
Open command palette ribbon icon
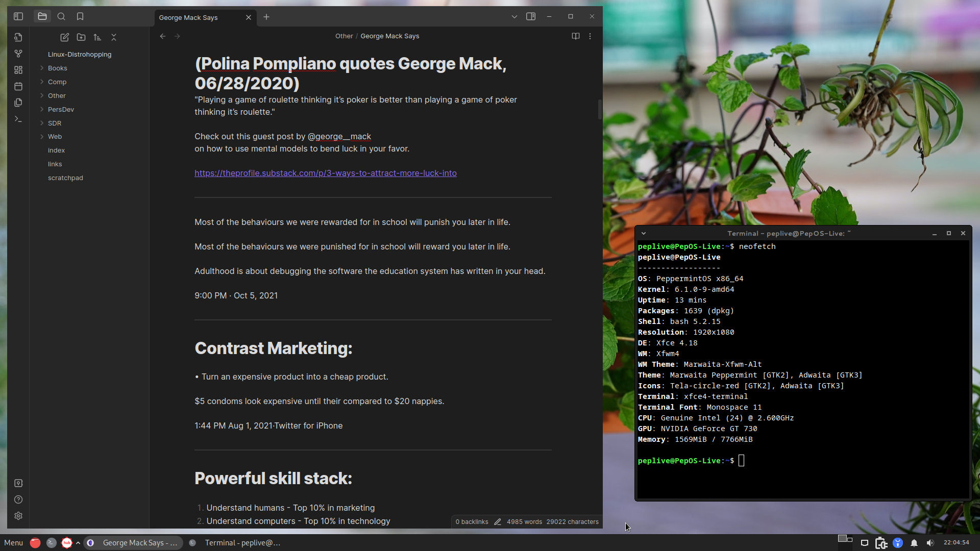tap(18, 119)
